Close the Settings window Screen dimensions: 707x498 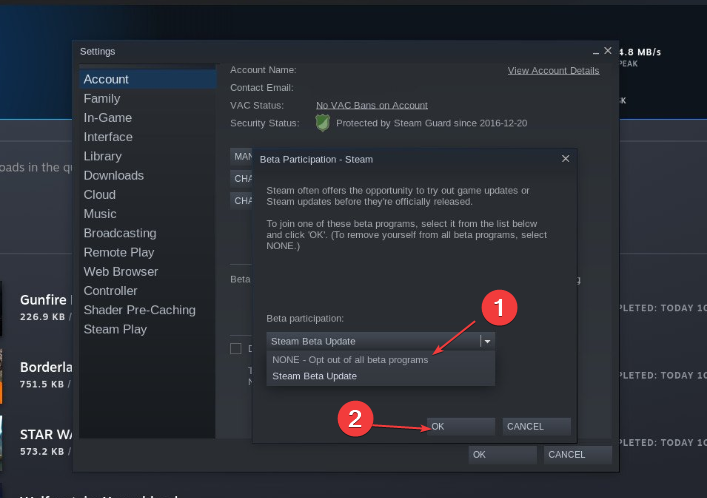(608, 51)
